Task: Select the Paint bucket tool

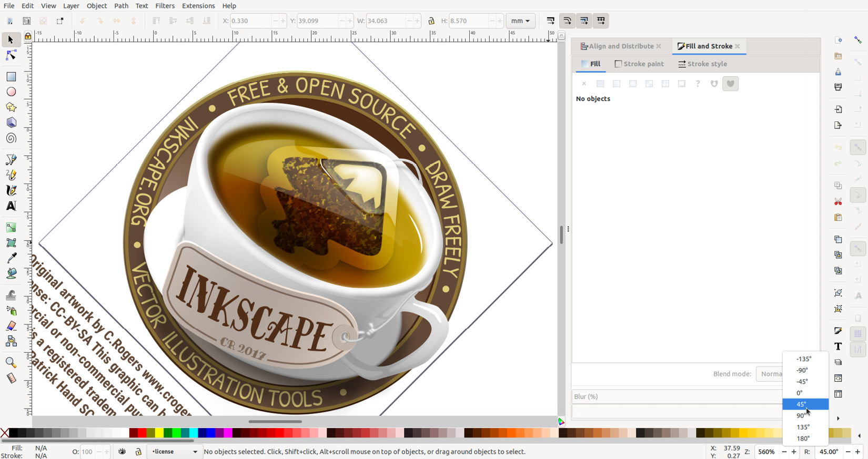Action: (x=11, y=273)
